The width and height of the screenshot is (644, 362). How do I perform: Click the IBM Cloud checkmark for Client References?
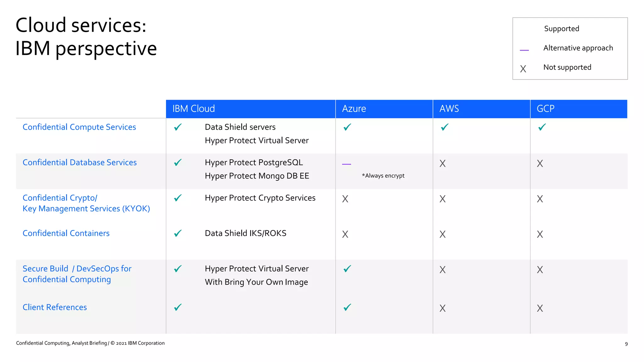(x=178, y=307)
